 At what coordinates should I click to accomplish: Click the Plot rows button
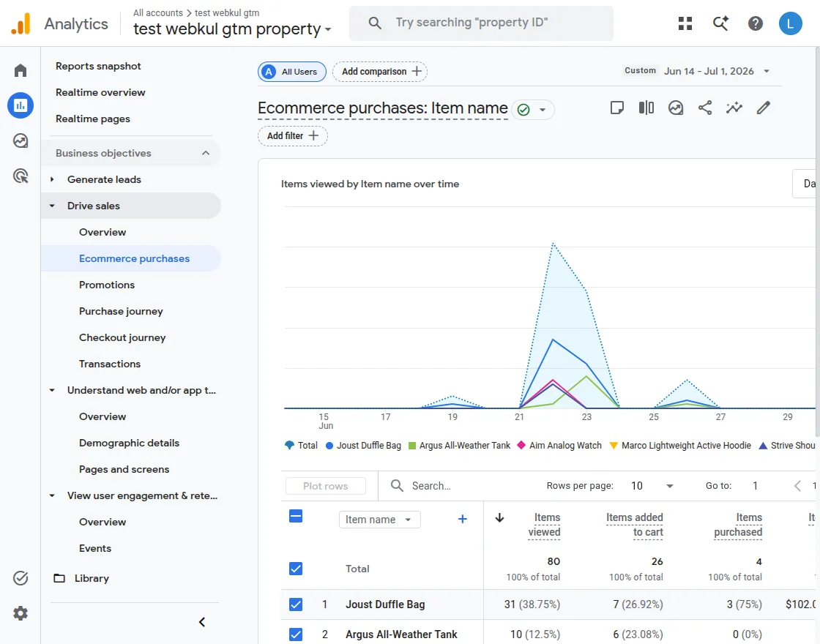click(x=325, y=486)
